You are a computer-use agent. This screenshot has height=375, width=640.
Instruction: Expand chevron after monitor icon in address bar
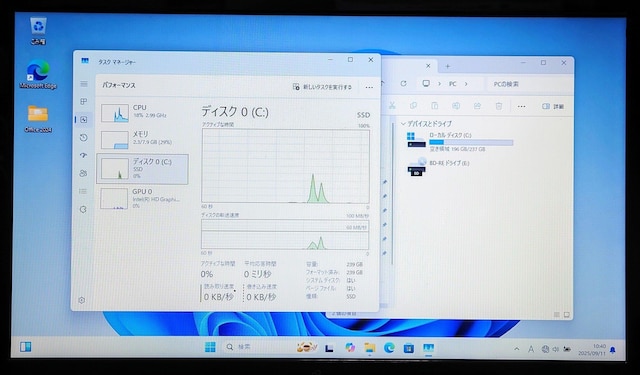pyautogui.click(x=439, y=84)
